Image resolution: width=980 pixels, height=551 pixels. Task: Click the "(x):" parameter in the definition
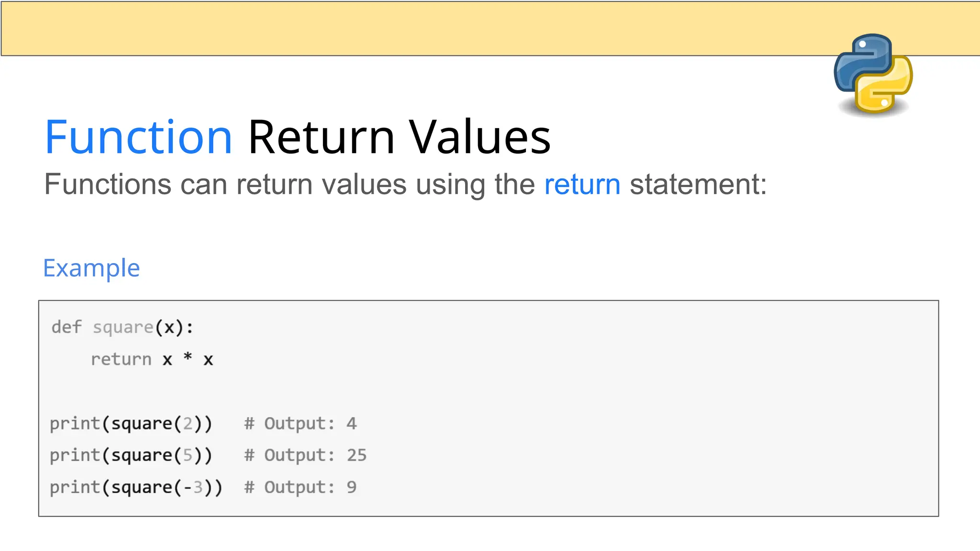click(174, 328)
